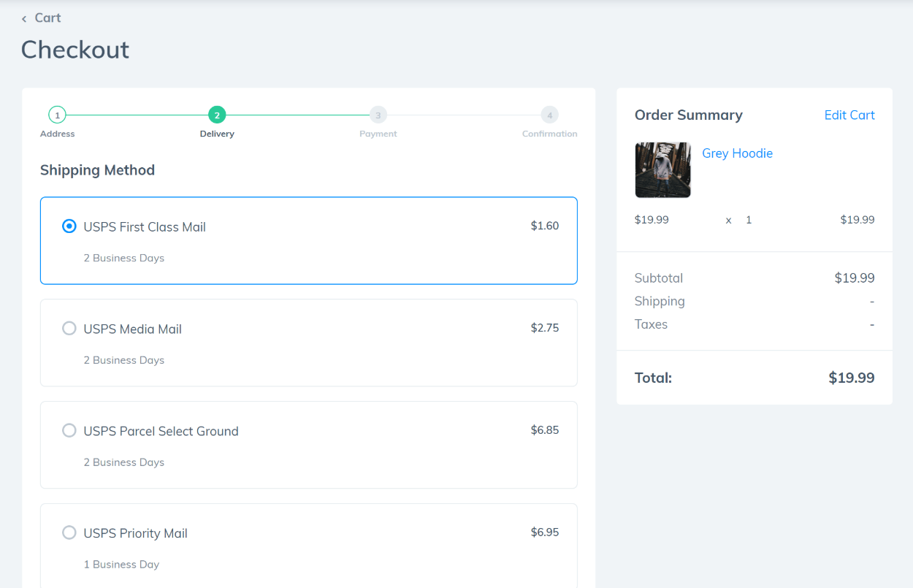This screenshot has width=913, height=588.
Task: Click the USPS Priority Mail label
Action: (135, 534)
